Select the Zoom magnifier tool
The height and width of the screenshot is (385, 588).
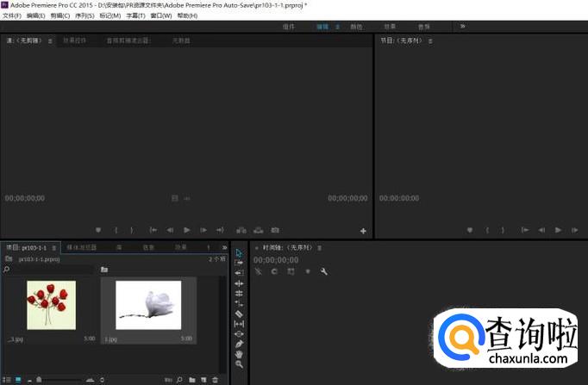(239, 364)
